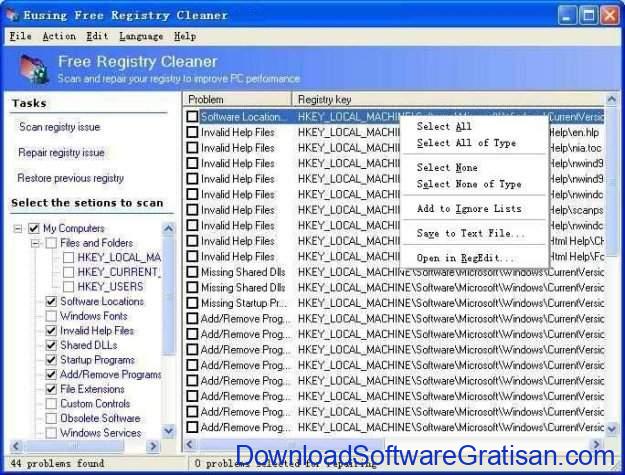Open the Action menu
625x475 pixels.
tap(59, 36)
